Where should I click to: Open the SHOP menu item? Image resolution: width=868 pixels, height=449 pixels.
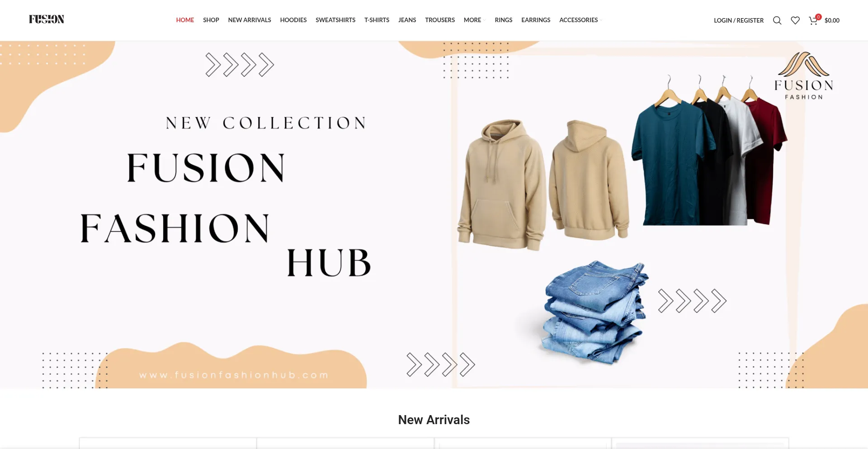tap(211, 20)
